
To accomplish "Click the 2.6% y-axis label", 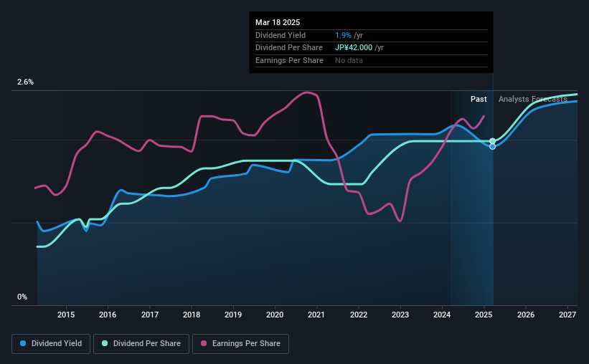I will coord(25,82).
